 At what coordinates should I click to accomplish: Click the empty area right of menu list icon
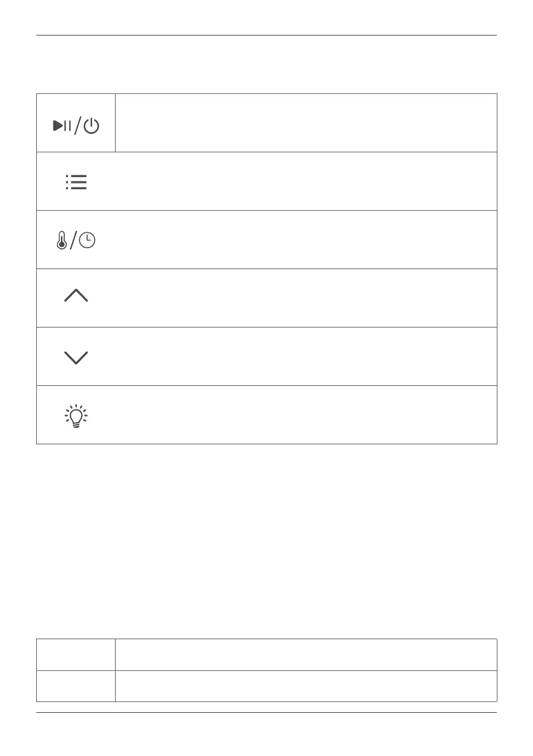305,182
